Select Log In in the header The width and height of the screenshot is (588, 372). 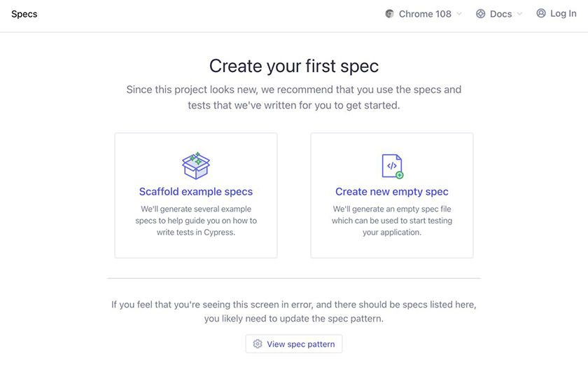pos(563,13)
